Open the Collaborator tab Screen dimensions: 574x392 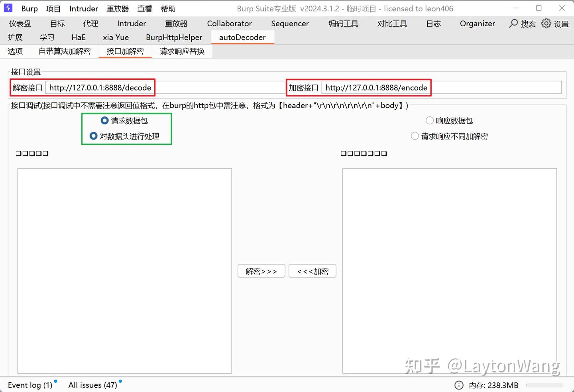tap(229, 24)
